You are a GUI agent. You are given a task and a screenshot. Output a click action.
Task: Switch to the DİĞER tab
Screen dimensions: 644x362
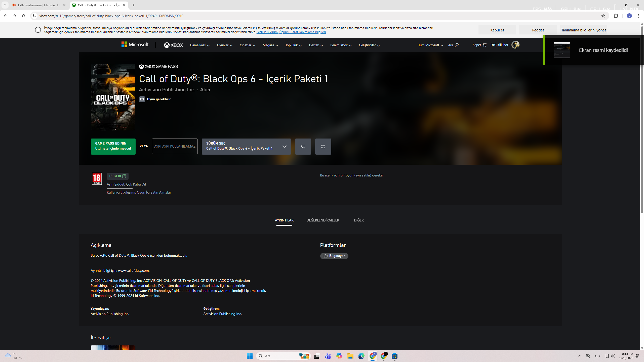pos(359,220)
